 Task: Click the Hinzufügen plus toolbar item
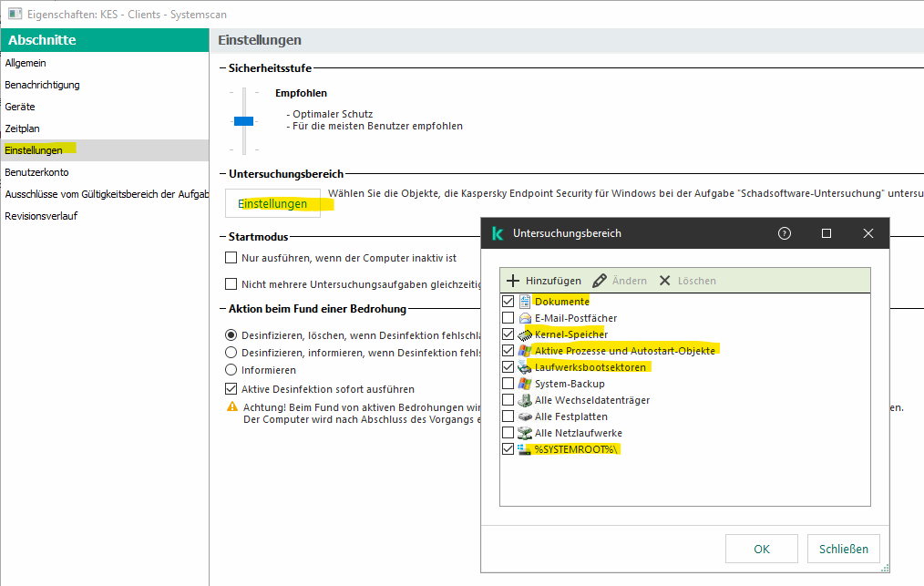543,281
